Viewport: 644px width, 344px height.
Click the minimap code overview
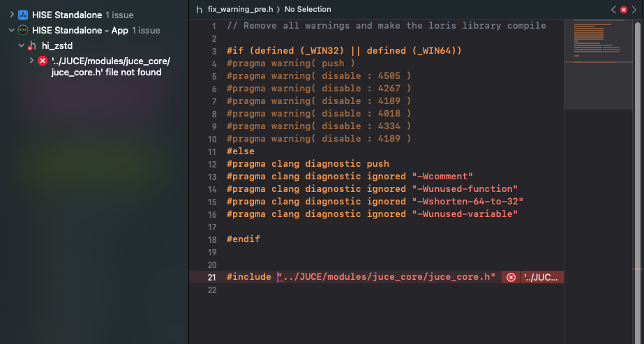(x=598, y=63)
